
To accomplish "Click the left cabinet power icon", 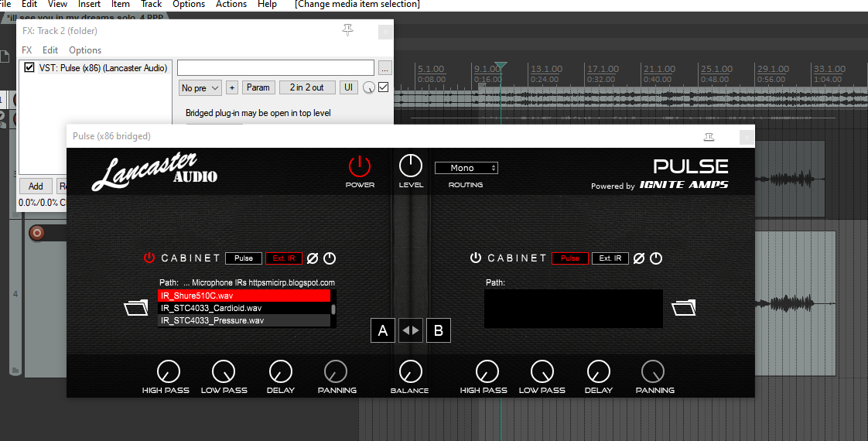I will [149, 258].
